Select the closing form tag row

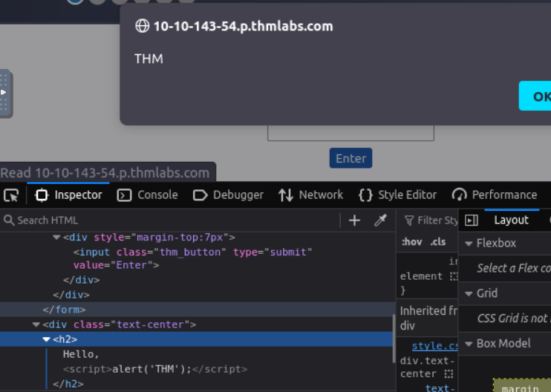(197, 310)
